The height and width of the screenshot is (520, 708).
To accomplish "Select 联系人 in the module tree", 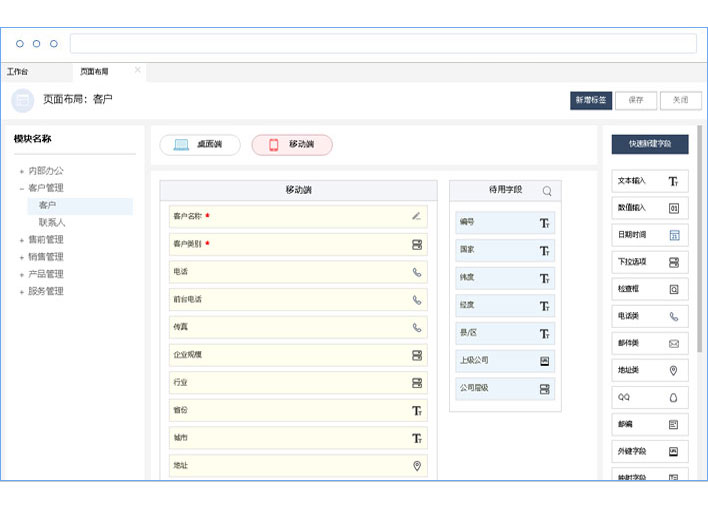I will coord(52,222).
